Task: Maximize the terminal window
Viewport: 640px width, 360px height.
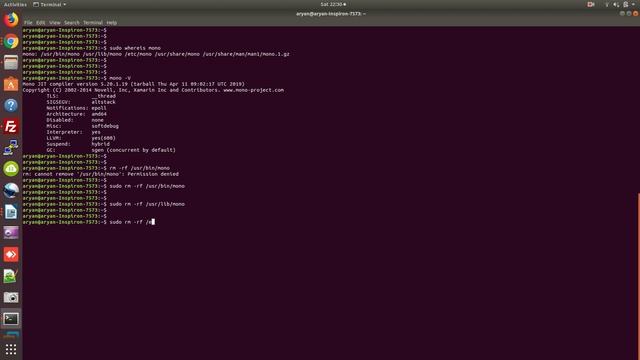Action: point(629,13)
